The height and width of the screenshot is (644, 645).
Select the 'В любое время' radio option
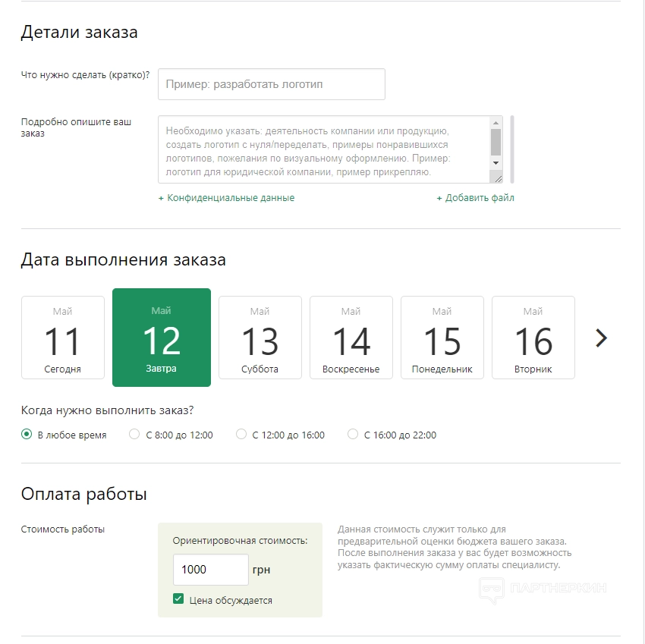[x=27, y=435]
